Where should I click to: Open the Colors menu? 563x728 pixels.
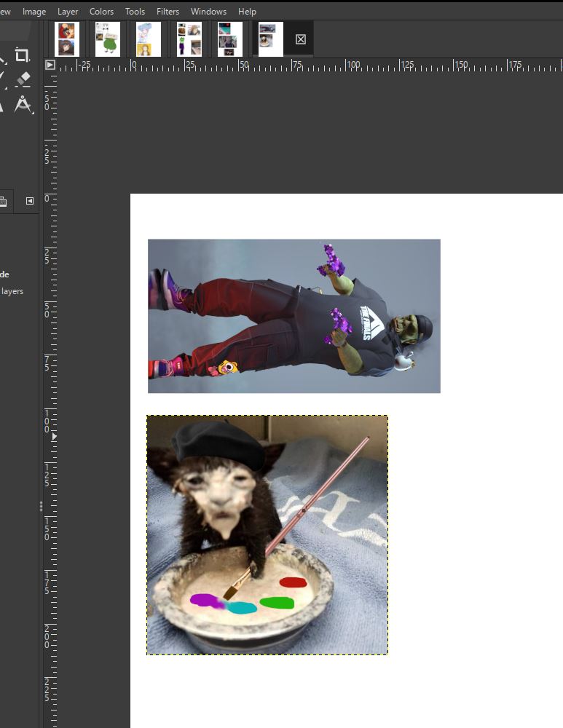tap(101, 12)
